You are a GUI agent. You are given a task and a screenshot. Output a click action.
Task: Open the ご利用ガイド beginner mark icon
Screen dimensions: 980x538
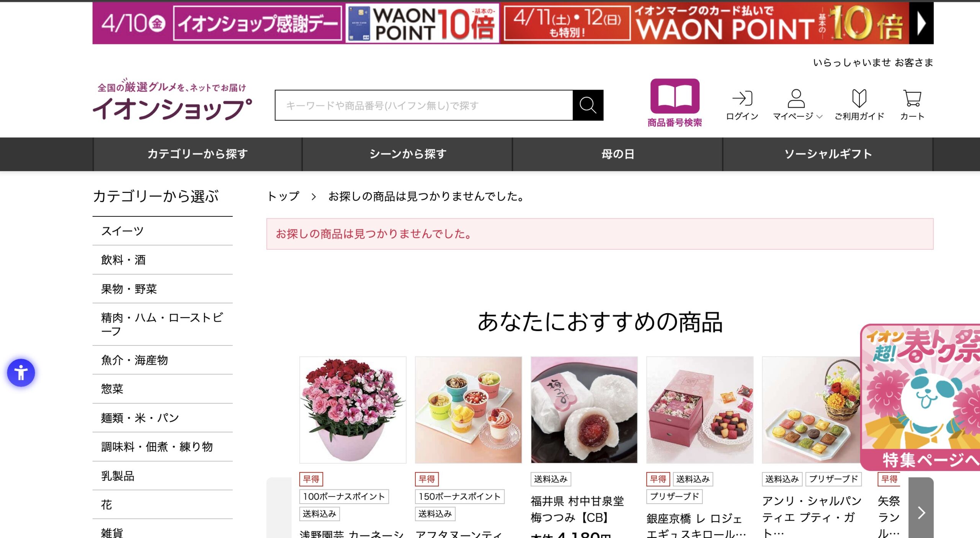(x=859, y=98)
